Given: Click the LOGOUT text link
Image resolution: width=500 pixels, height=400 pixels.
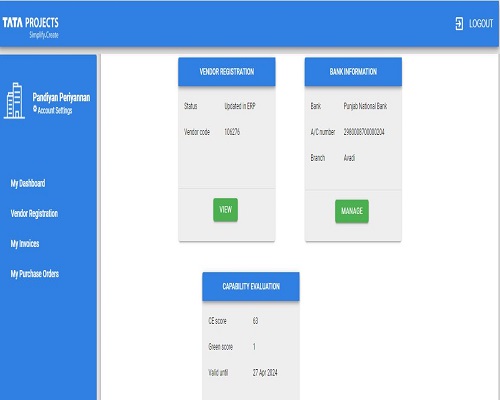Looking at the screenshot, I should (x=481, y=24).
